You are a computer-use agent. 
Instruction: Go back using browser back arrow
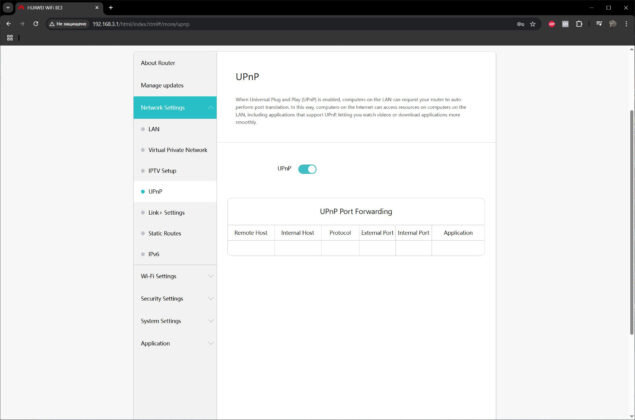click(9, 24)
